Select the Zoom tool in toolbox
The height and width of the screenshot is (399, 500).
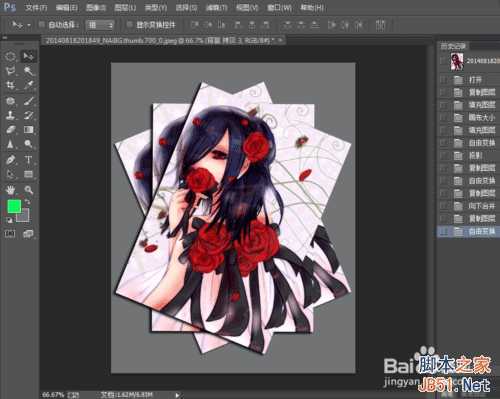28,190
